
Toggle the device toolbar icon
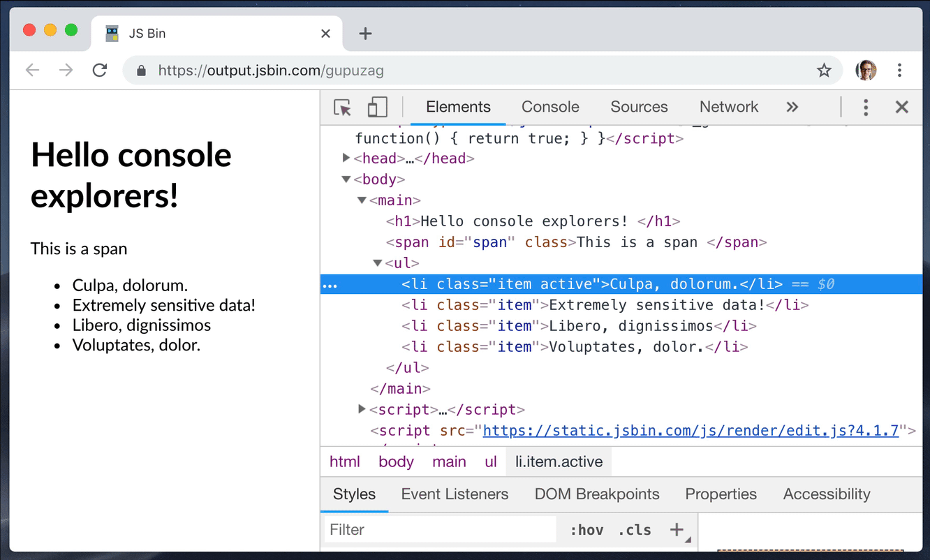point(377,107)
